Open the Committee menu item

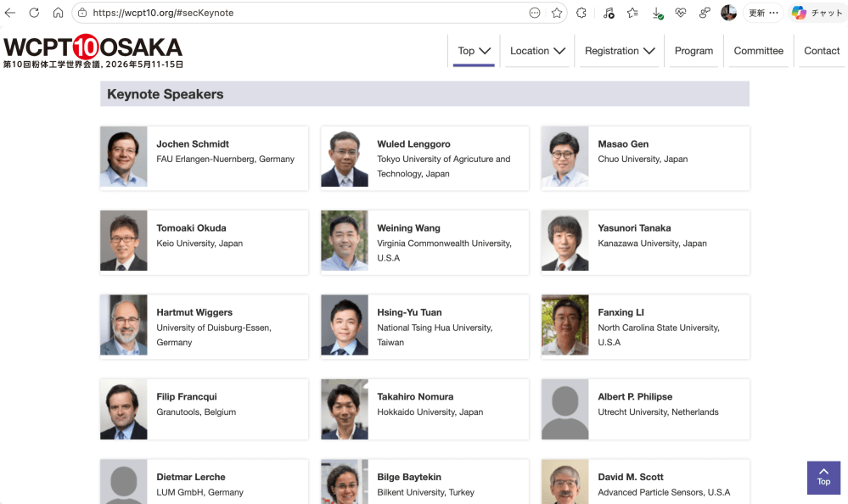[x=758, y=51]
